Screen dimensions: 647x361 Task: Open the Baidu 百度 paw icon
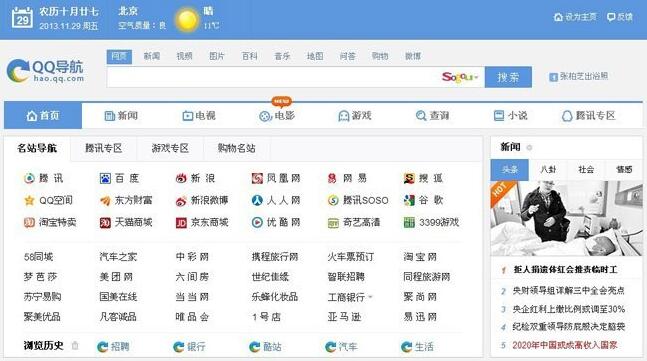click(x=105, y=178)
